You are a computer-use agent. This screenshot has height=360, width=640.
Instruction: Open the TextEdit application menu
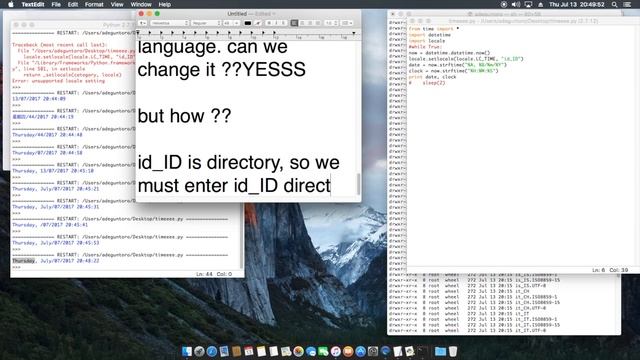33,4
